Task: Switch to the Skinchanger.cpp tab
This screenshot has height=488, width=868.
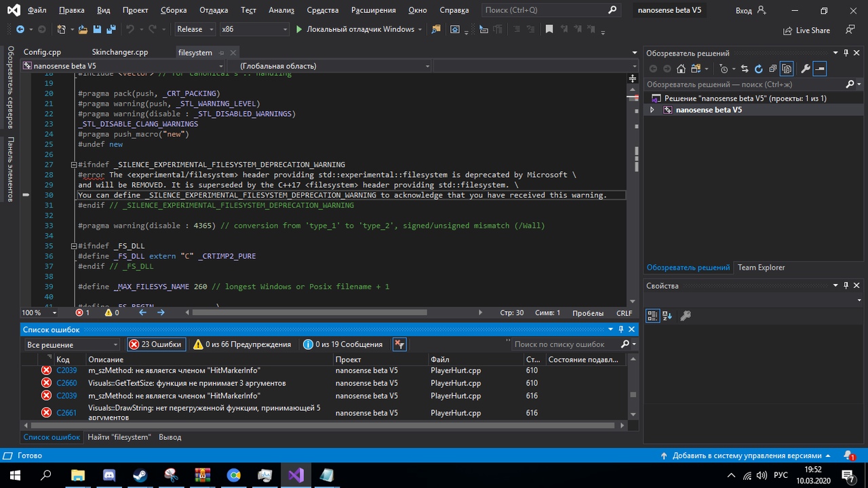Action: tap(120, 52)
